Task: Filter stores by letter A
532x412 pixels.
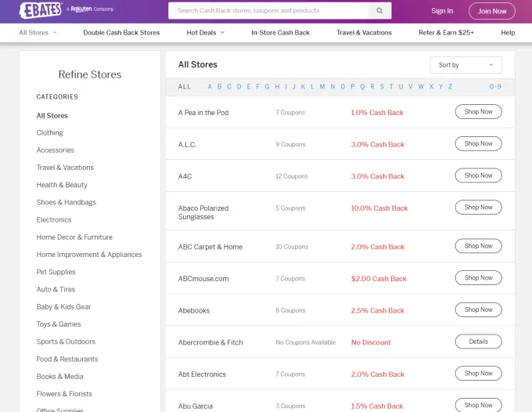Action: [210, 87]
